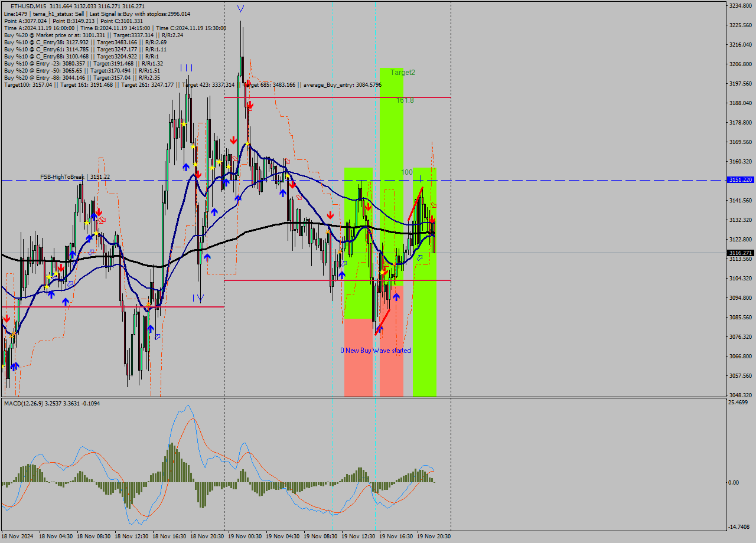Select the 'FSB-HighToBreak | 3151.22' label
This screenshot has height=543, width=756.
(75, 176)
